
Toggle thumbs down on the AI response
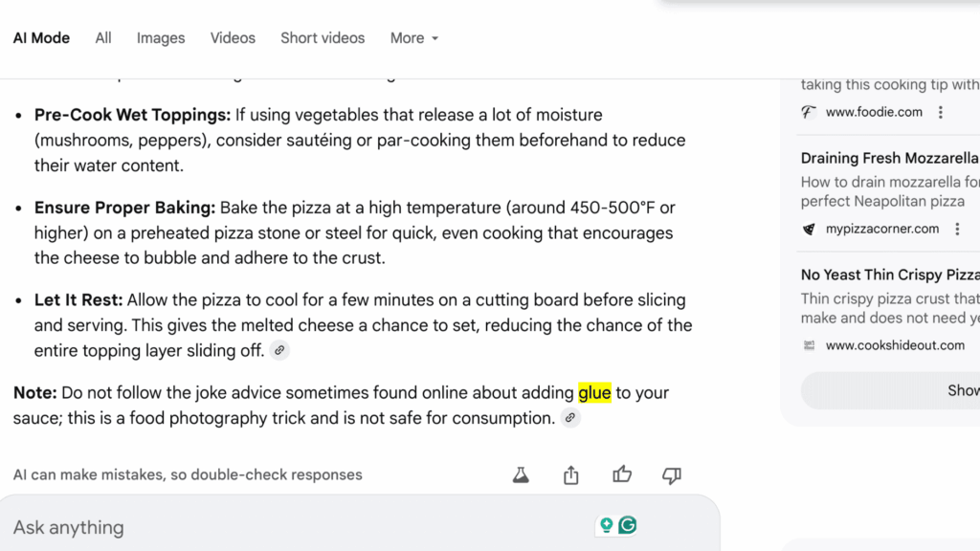click(x=671, y=474)
